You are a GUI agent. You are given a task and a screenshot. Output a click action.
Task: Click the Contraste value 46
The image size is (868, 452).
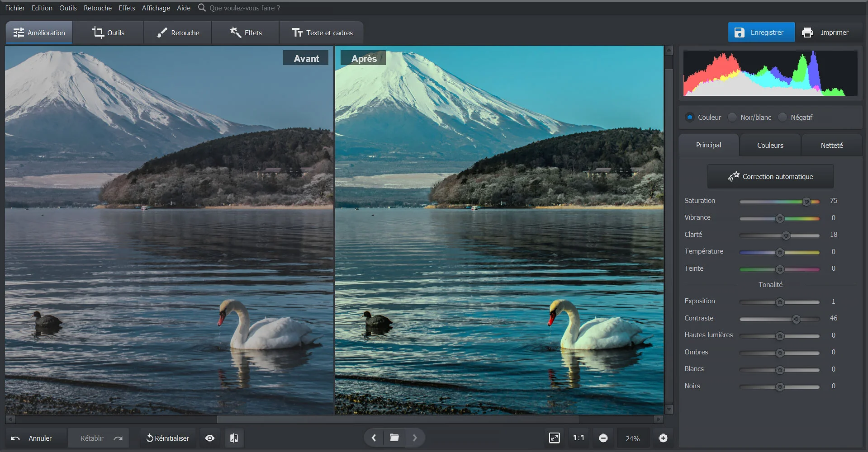click(x=834, y=318)
